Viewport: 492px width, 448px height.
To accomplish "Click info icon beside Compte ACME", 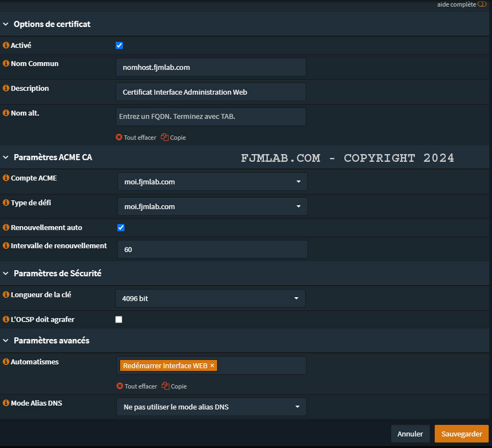I will coord(6,178).
